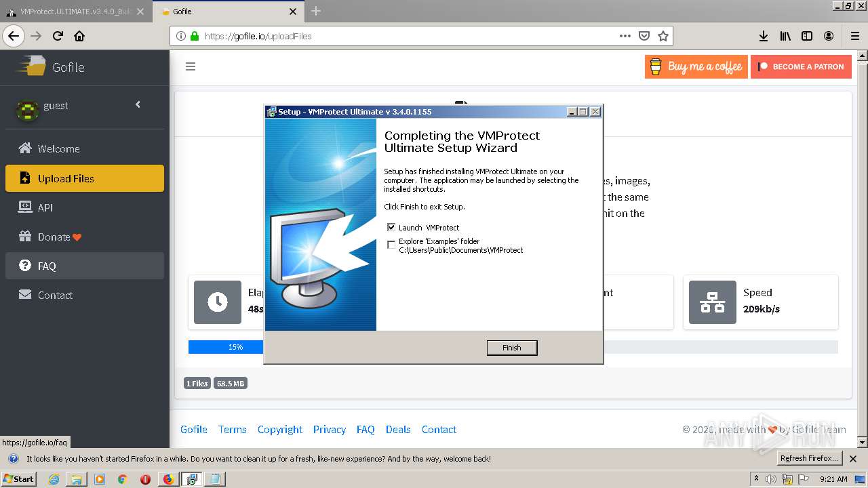Click the browser forward arrow
Screen dimensions: 868x488
click(x=36, y=36)
